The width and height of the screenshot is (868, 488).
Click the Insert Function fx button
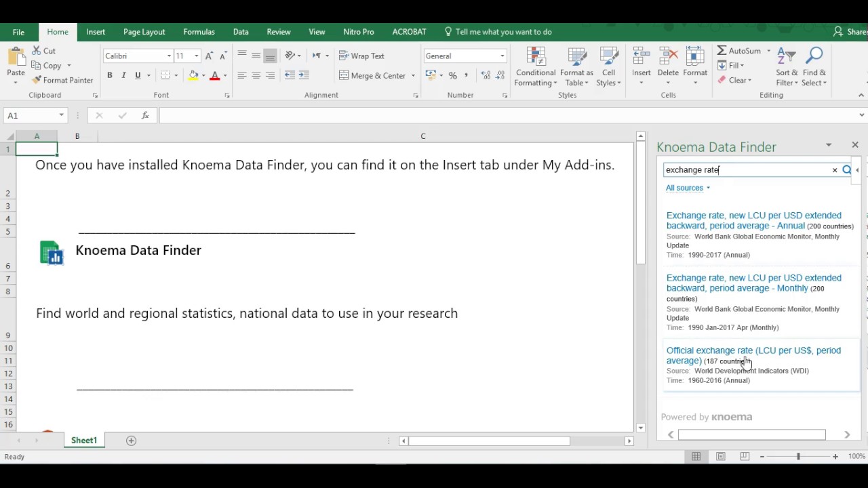coord(145,115)
